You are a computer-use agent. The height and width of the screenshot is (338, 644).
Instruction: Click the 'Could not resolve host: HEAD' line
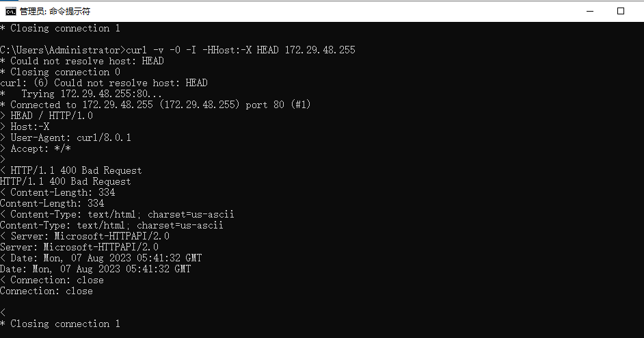click(x=82, y=61)
